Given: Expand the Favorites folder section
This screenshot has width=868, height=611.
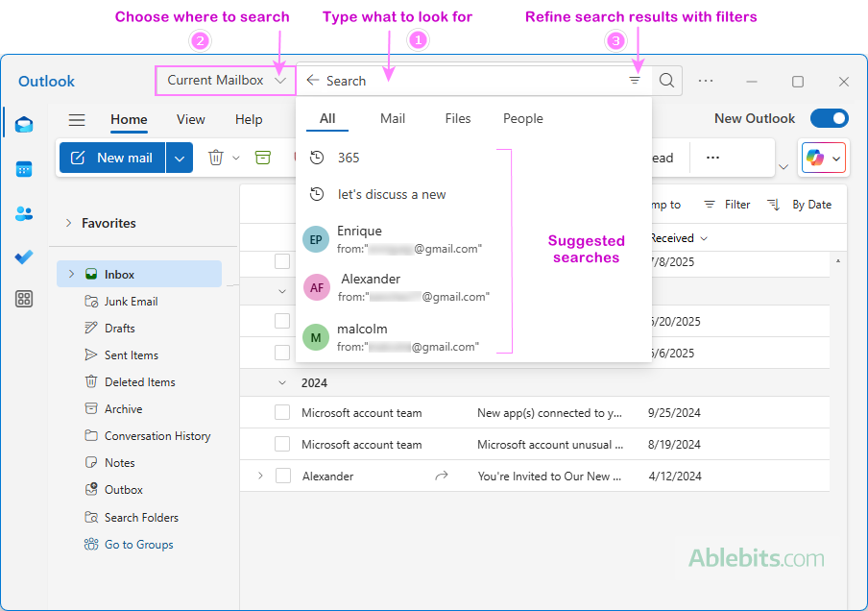Looking at the screenshot, I should point(68,223).
